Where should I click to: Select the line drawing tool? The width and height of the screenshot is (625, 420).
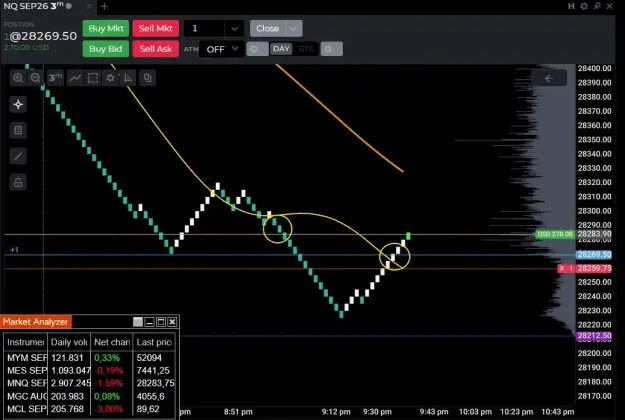click(x=18, y=156)
